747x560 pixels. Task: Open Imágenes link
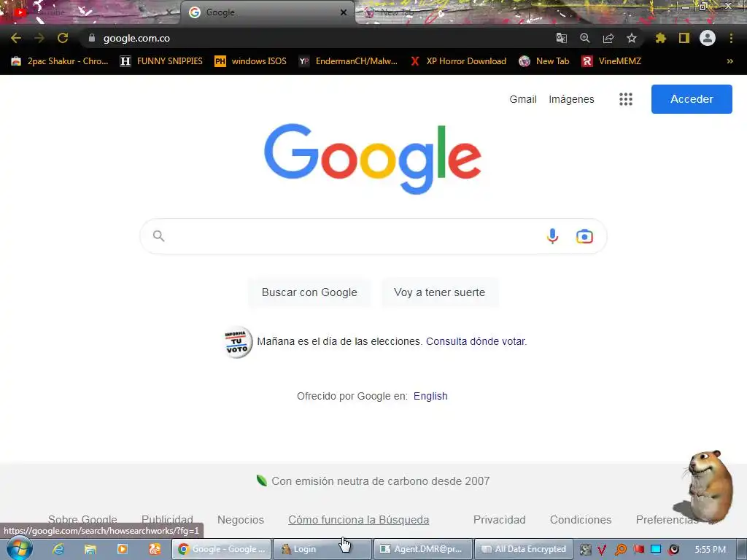(x=571, y=99)
